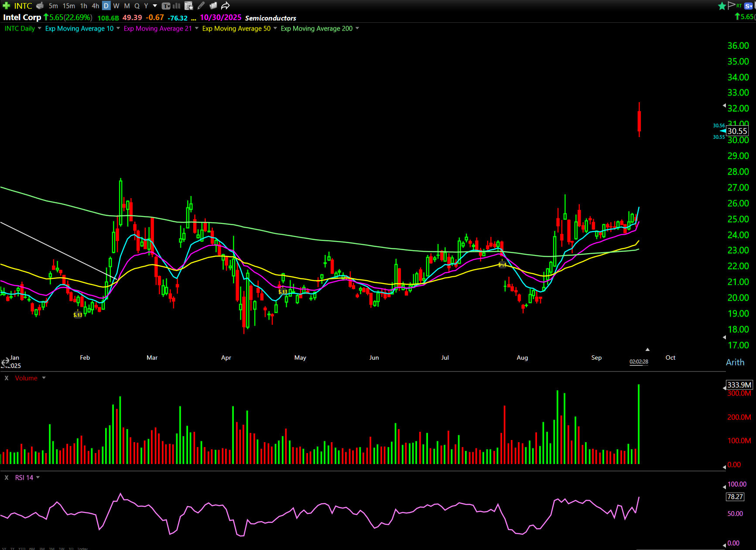Click the Semiconductors industry label
The width and height of the screenshot is (756, 550).
pos(270,18)
